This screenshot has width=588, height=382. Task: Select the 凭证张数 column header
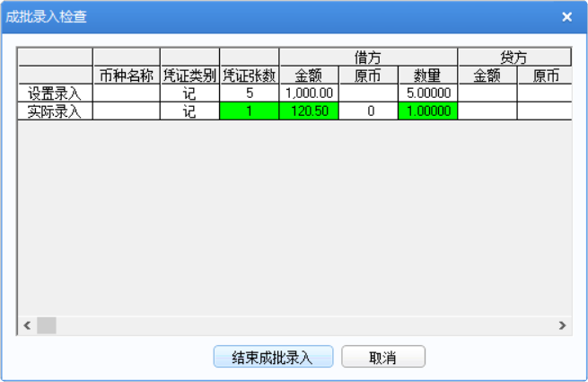pyautogui.click(x=250, y=76)
